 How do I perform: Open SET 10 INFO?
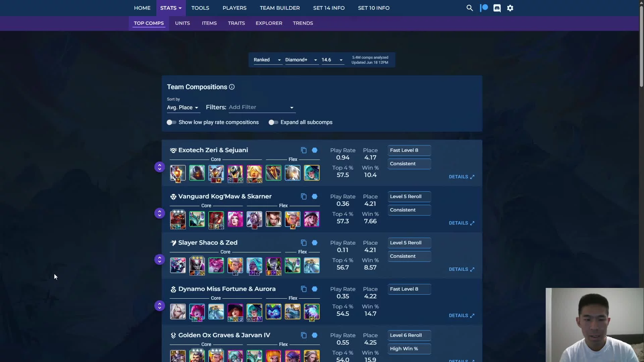(374, 8)
